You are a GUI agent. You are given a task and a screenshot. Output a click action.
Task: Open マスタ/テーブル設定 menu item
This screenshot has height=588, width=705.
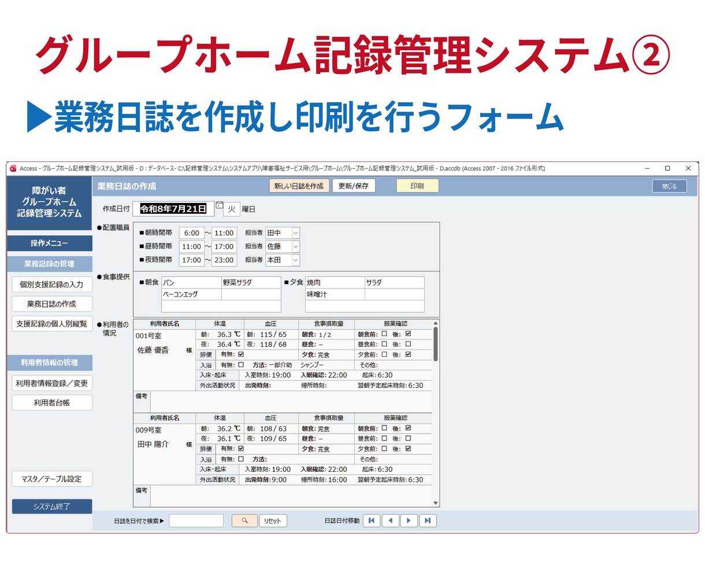tap(52, 479)
